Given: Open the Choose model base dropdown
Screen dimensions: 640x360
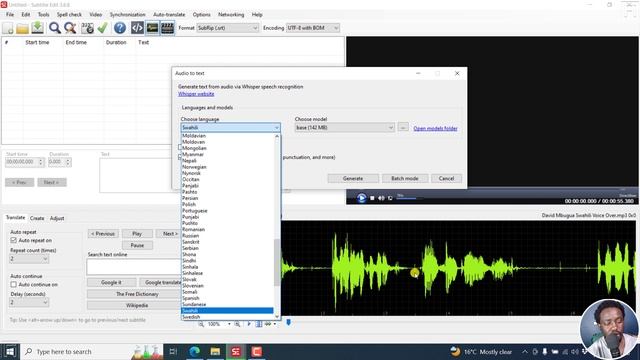Looking at the screenshot, I should 344,128.
